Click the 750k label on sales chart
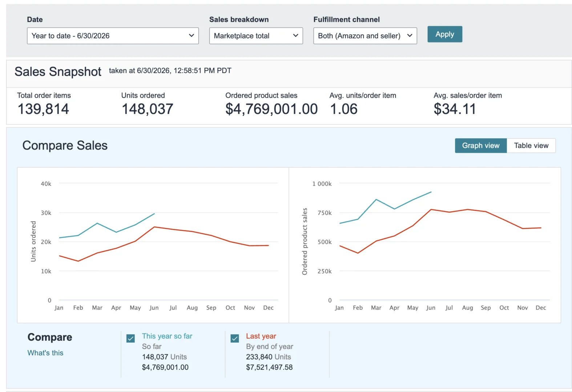This screenshot has width=572, height=392. (325, 213)
